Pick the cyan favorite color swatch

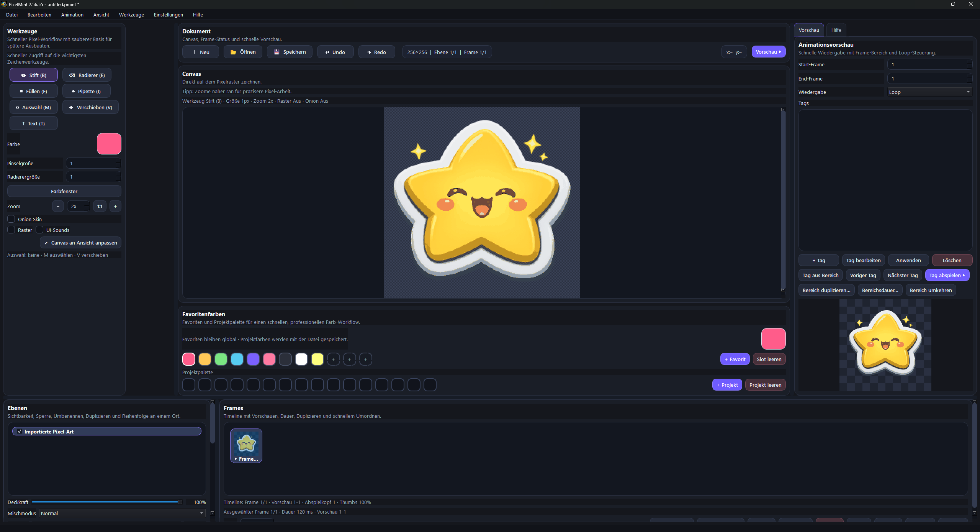pyautogui.click(x=237, y=359)
